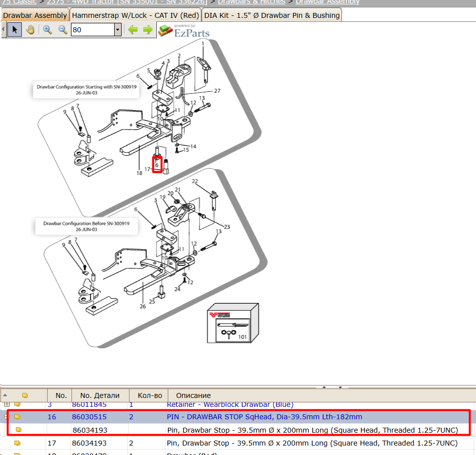
Task: Go back with the green left arrow
Action: [x=133, y=30]
